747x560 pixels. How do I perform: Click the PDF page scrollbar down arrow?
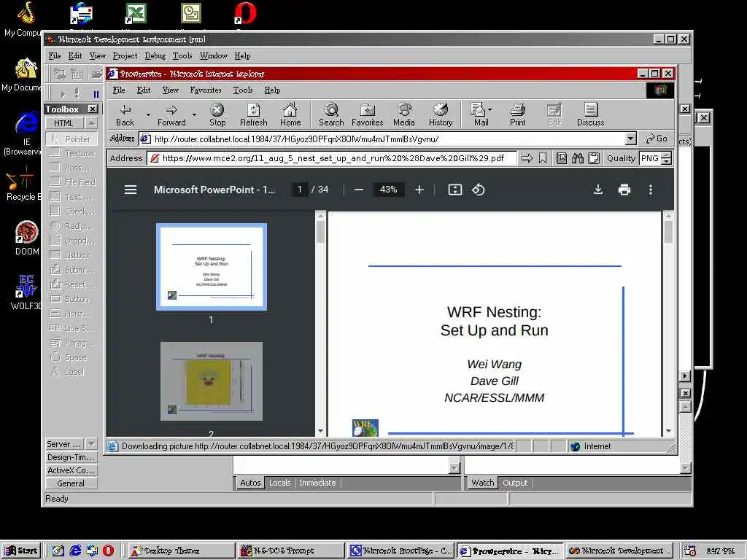click(668, 430)
